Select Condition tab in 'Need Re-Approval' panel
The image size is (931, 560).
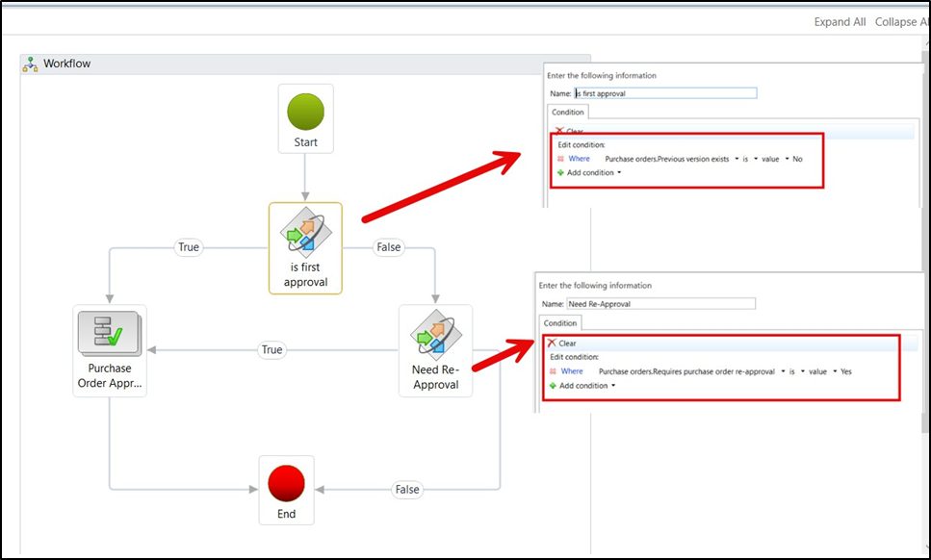[559, 323]
